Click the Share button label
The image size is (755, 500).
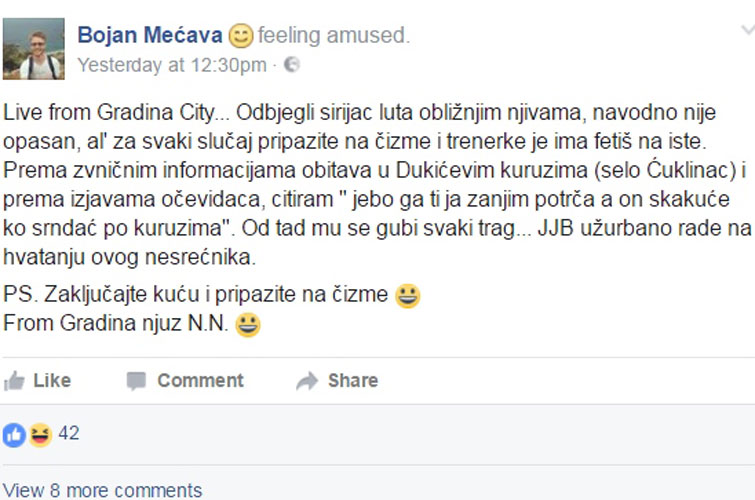[x=353, y=381]
